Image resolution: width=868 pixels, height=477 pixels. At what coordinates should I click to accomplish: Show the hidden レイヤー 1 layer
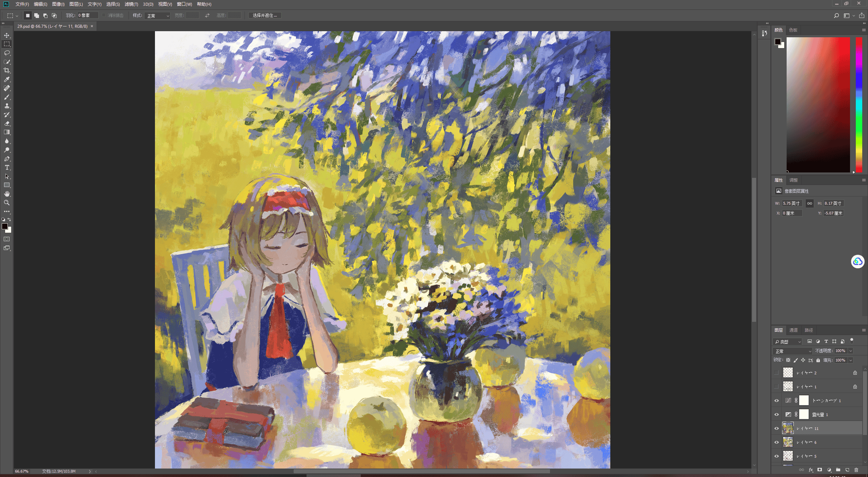[776, 387]
